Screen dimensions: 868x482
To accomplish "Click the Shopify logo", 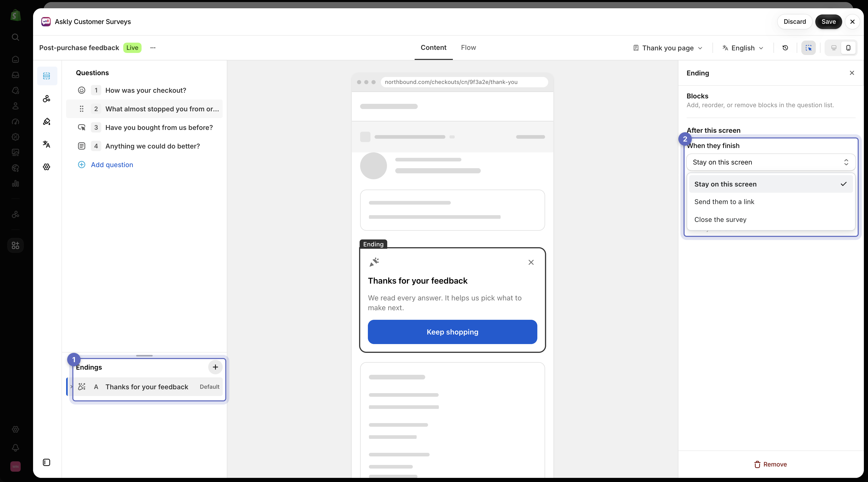I will click(x=16, y=15).
